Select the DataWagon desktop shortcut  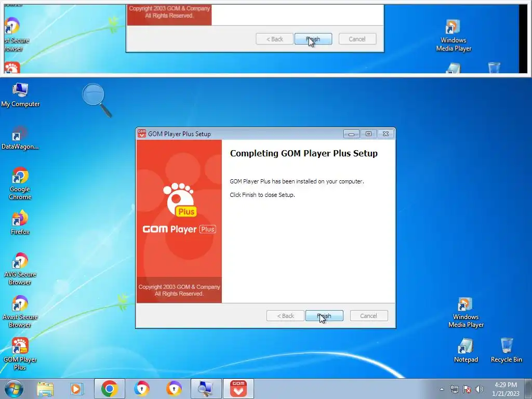[x=20, y=138]
